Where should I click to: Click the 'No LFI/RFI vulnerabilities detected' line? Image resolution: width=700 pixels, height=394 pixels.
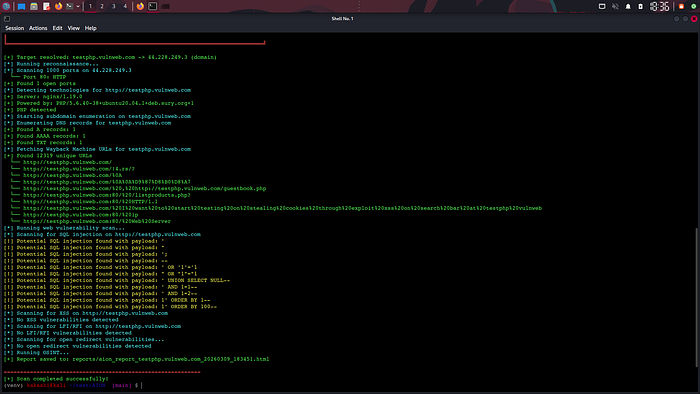(x=68, y=333)
